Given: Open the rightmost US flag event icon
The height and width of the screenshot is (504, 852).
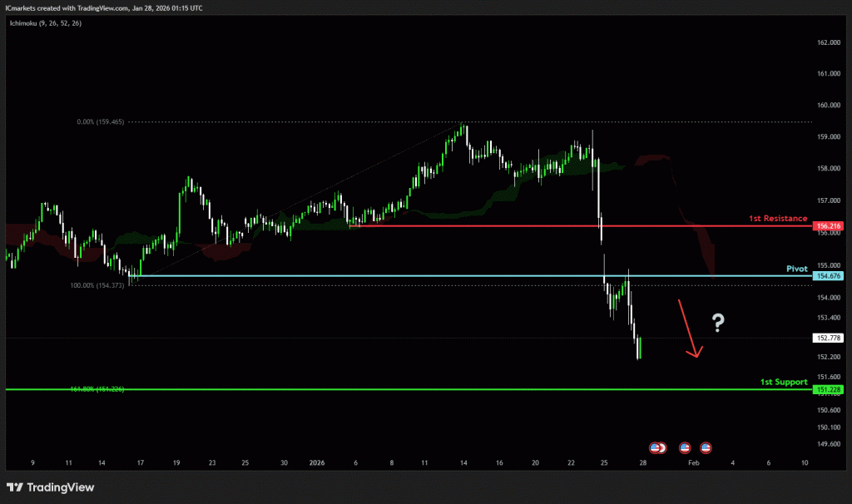Looking at the screenshot, I should (x=706, y=447).
